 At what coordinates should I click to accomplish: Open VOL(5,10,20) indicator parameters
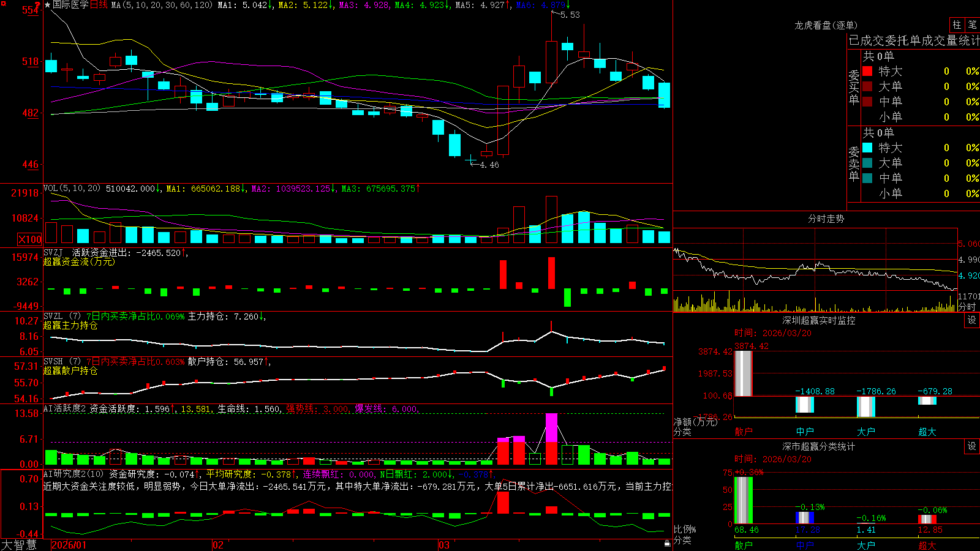(72, 189)
